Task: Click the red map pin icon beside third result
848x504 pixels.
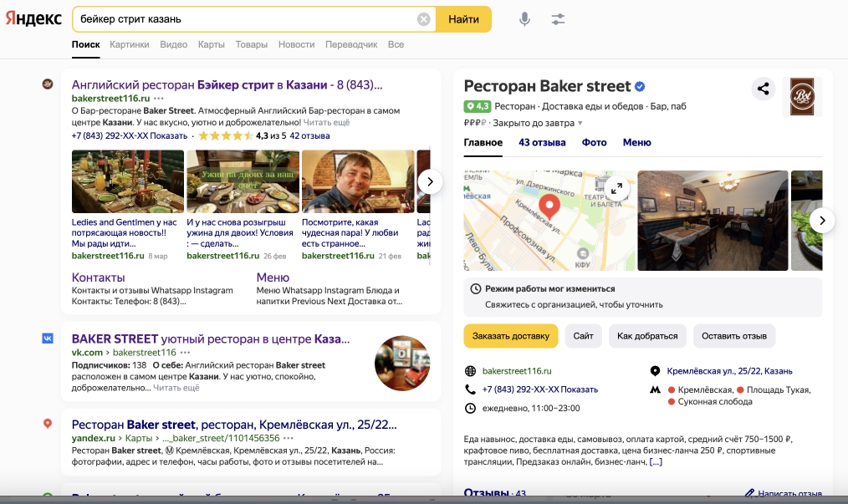Action: point(48,424)
